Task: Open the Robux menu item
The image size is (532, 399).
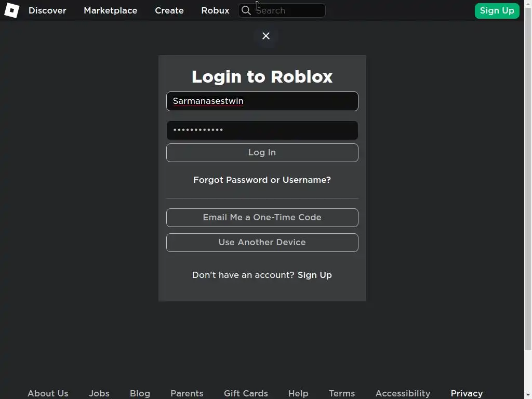Action: tap(215, 10)
